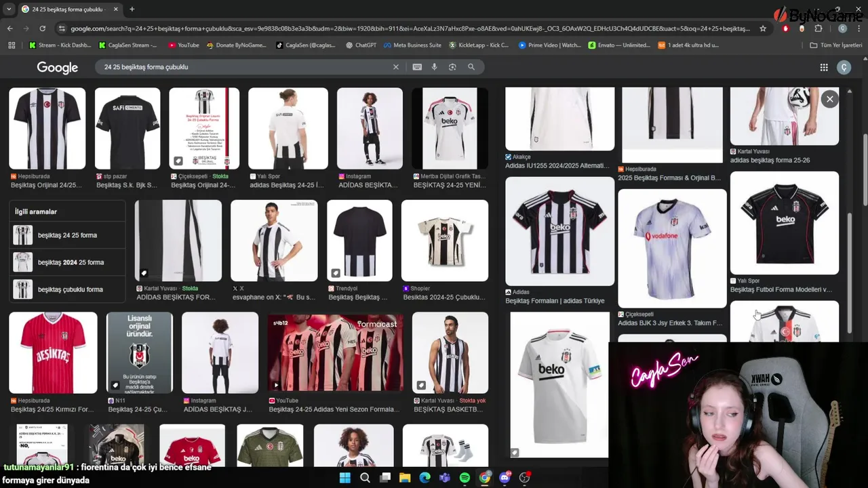Open Yalı Spor 'Beşiktaş Futbol Forma Modelleri' black jersey
868x488 pixels.
pyautogui.click(x=785, y=223)
